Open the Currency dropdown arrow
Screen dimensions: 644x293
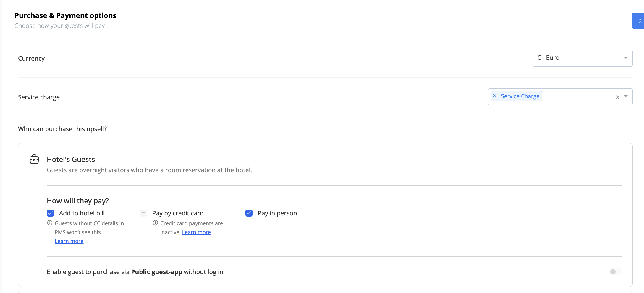tap(626, 58)
